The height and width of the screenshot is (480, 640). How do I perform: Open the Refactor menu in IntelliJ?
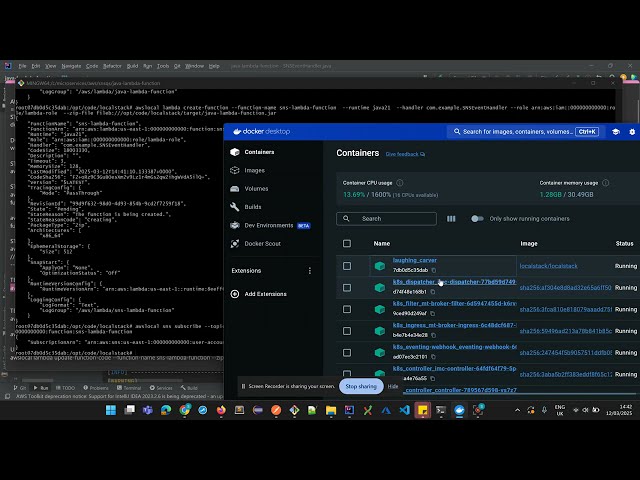coord(112,66)
